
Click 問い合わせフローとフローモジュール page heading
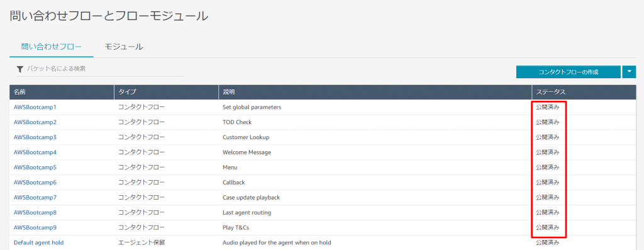(x=109, y=16)
